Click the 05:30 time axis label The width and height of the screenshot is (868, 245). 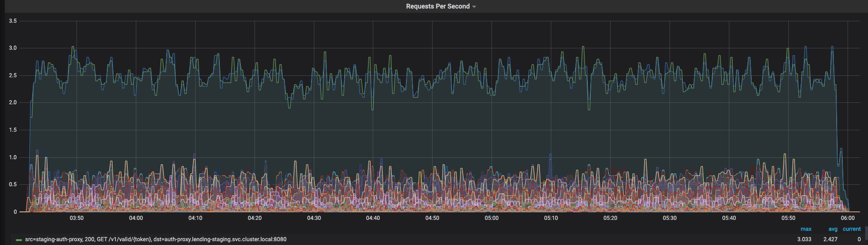(670, 218)
